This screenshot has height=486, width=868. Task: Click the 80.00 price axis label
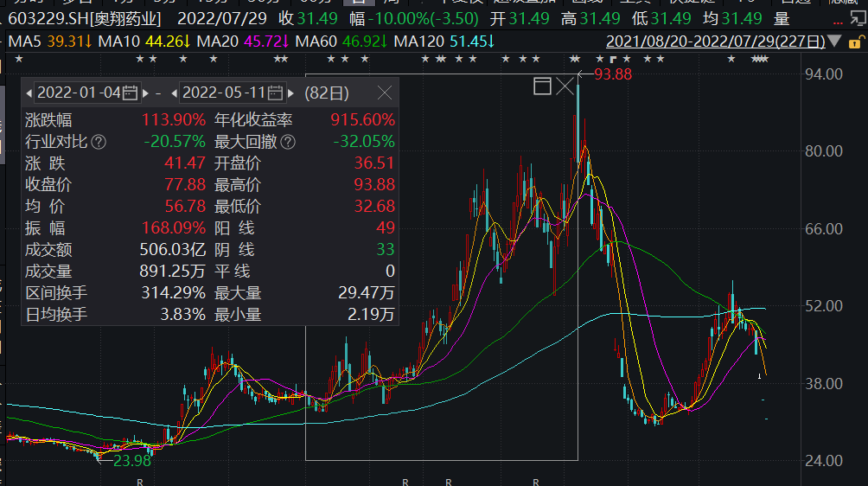tap(824, 151)
